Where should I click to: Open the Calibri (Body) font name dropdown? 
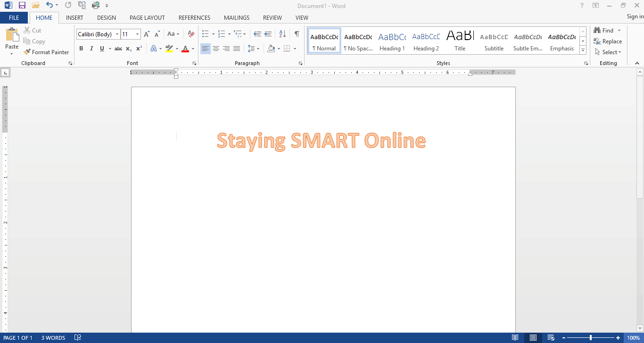click(x=117, y=34)
